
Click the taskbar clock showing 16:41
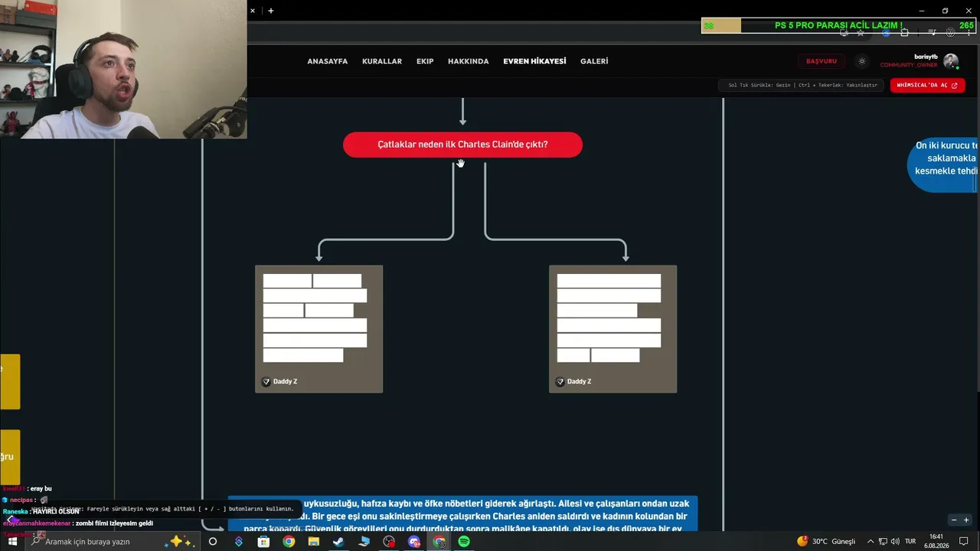936,541
